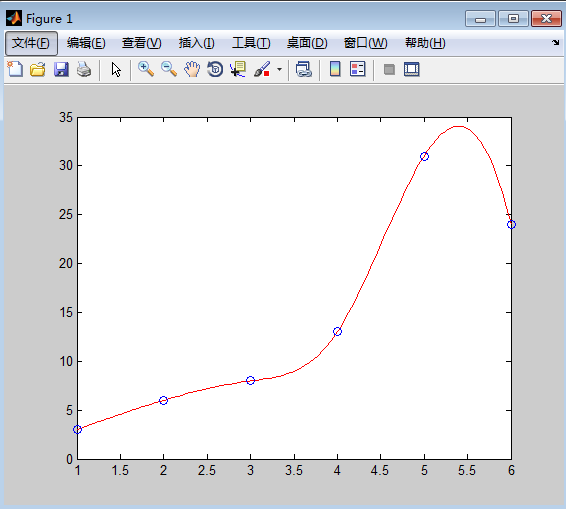Expand the Brush tool color dropdown arrow
Screen dimensions: 566x509
click(x=279, y=69)
